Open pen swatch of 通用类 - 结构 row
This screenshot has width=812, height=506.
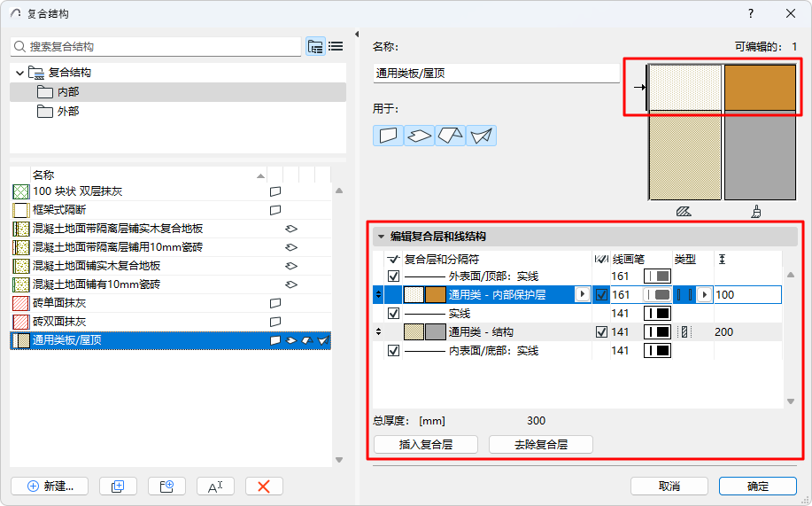coord(657,331)
